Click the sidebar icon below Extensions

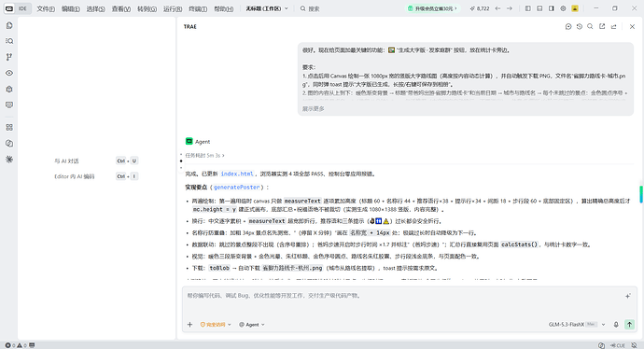tap(9, 144)
